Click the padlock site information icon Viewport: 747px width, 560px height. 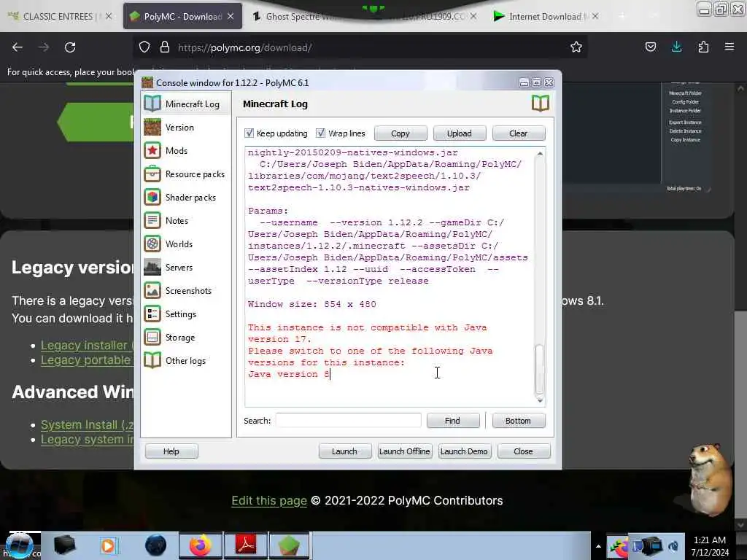(164, 47)
